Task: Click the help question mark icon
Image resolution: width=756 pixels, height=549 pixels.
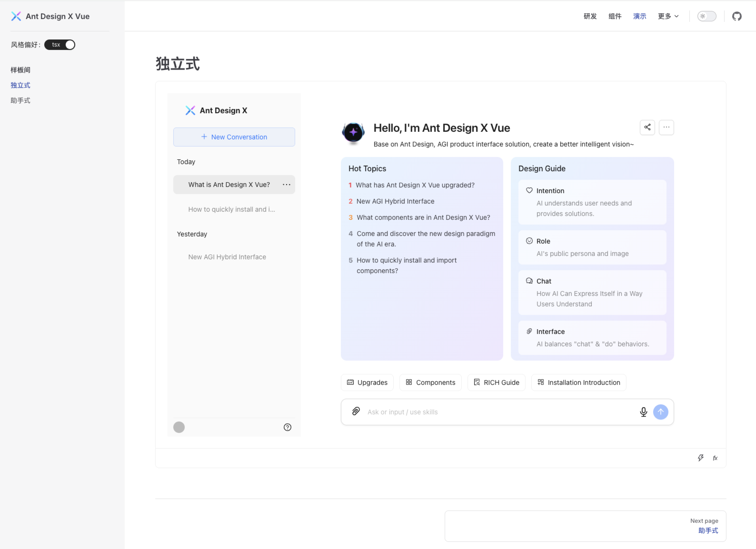Action: click(288, 427)
